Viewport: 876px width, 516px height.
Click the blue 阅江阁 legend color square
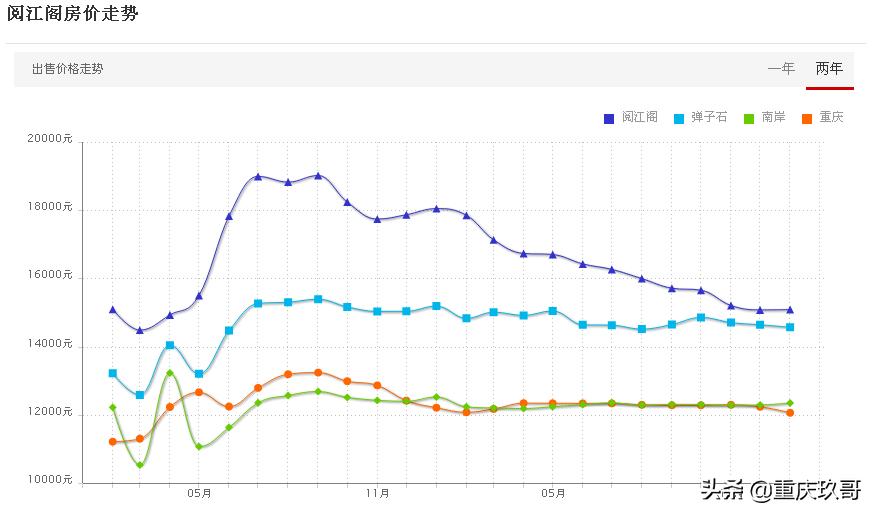click(x=609, y=118)
